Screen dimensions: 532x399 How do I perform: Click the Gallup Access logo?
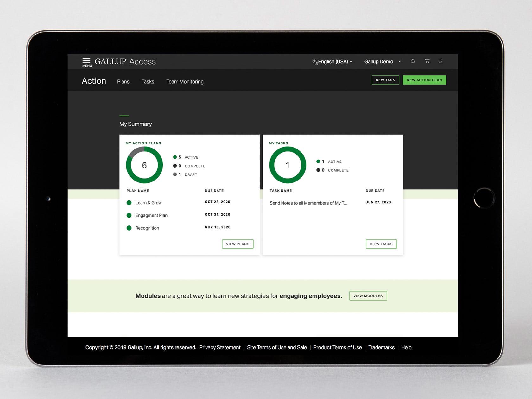point(125,61)
